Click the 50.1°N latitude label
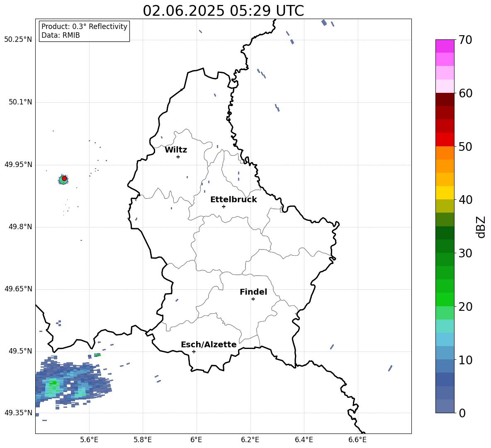491x448 pixels. (x=20, y=102)
